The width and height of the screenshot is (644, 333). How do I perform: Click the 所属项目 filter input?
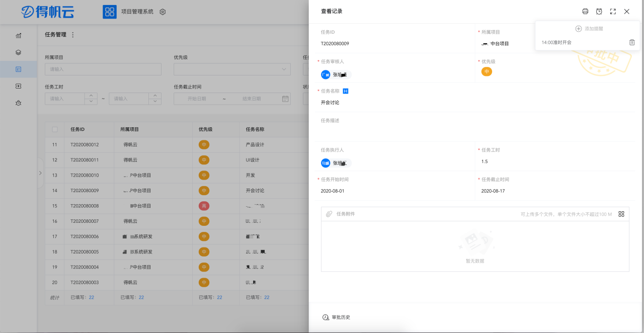tap(103, 69)
